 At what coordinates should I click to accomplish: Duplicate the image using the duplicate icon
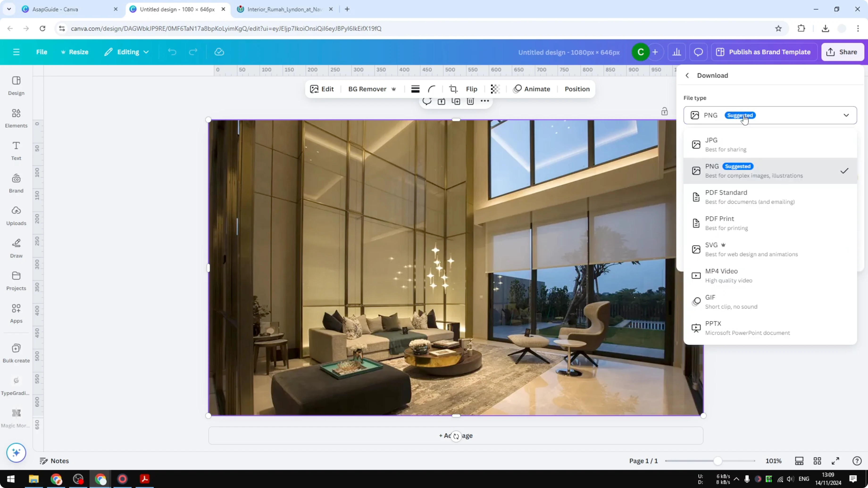[x=456, y=101]
